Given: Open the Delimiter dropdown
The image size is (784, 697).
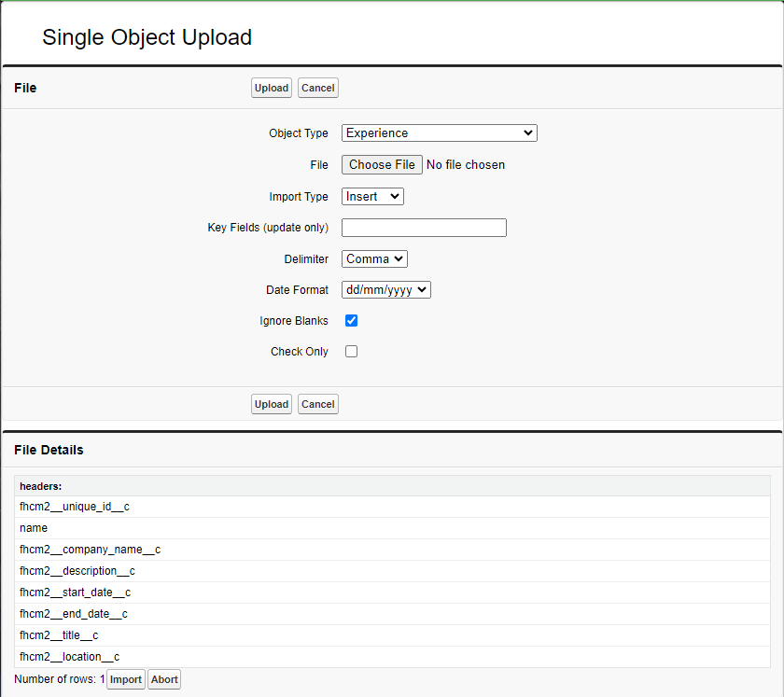Looking at the screenshot, I should [x=374, y=259].
